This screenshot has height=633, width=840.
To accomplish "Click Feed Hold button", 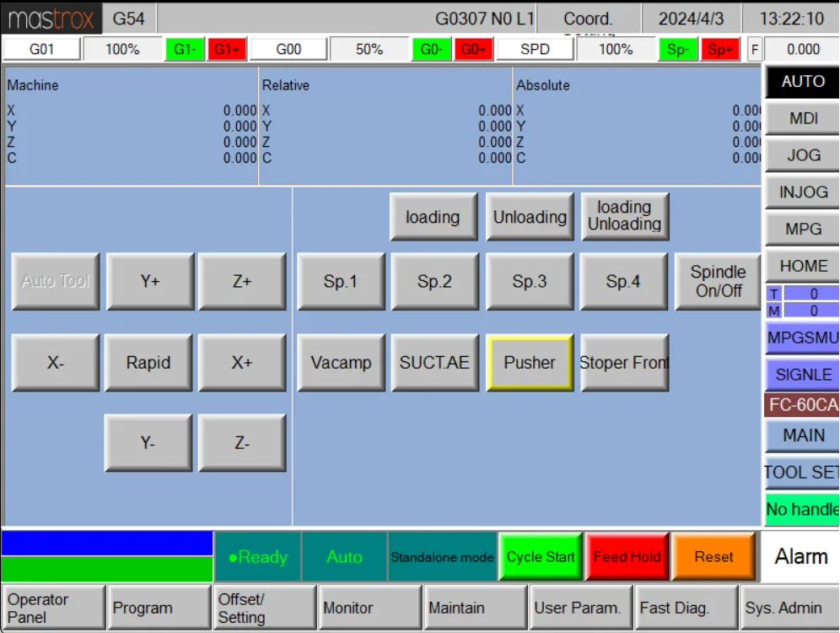I will click(x=627, y=557).
